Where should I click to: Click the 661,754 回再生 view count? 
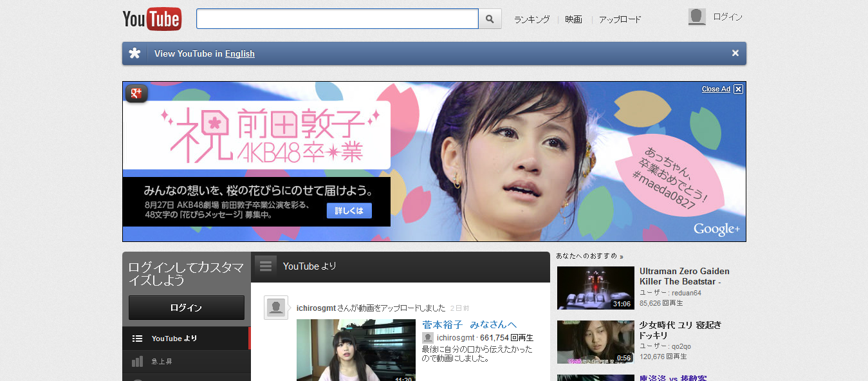(506, 337)
